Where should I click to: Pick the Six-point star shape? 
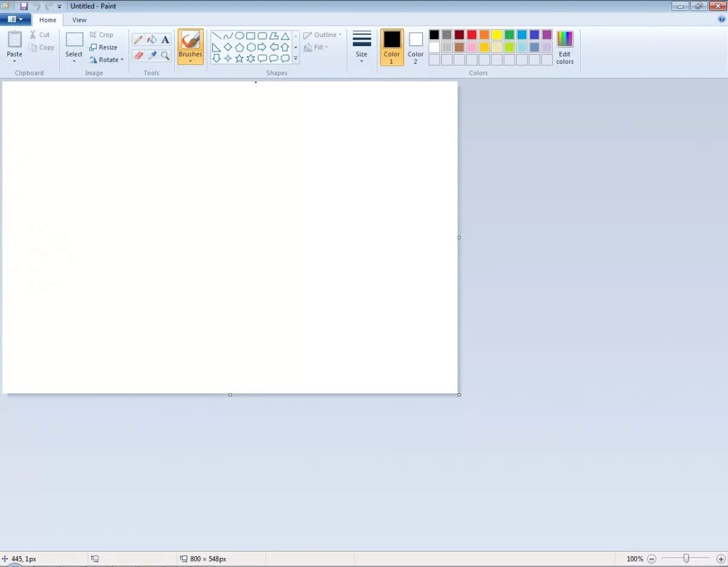(x=251, y=58)
